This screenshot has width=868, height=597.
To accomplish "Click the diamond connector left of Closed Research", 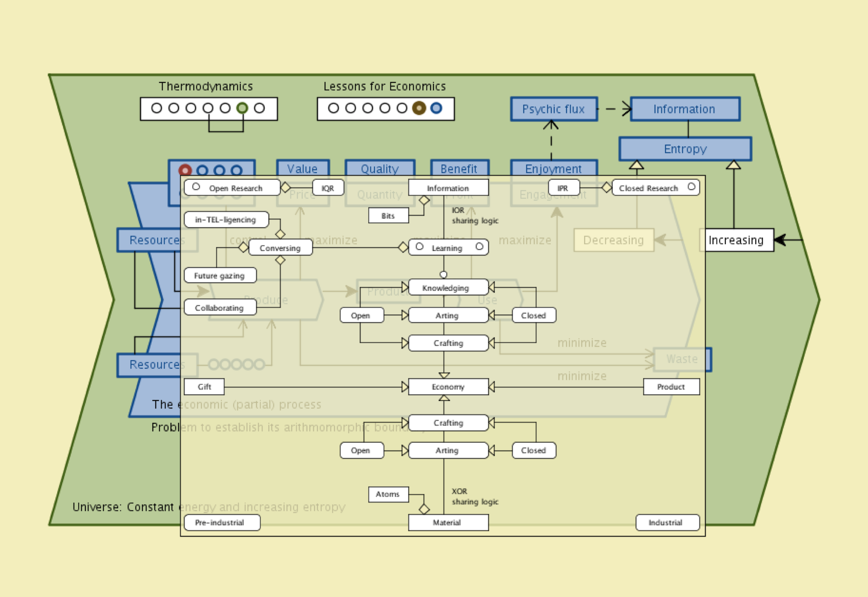I will point(606,187).
